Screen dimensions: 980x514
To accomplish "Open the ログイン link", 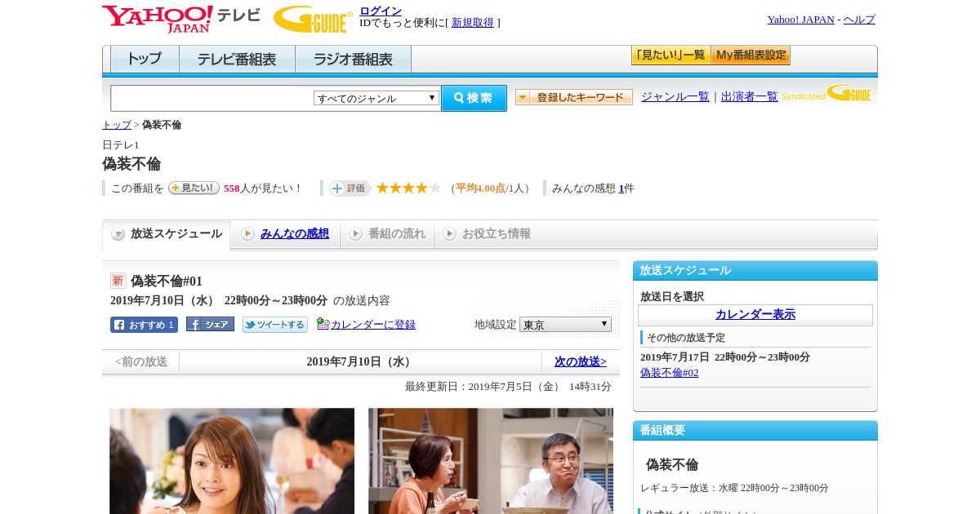I will pyautogui.click(x=381, y=11).
